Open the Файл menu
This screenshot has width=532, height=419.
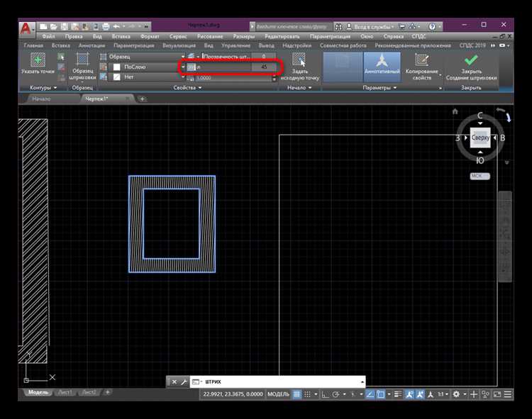tap(48, 36)
